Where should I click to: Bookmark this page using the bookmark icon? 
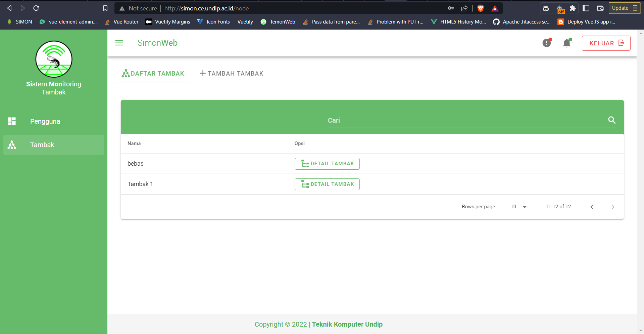105,8
